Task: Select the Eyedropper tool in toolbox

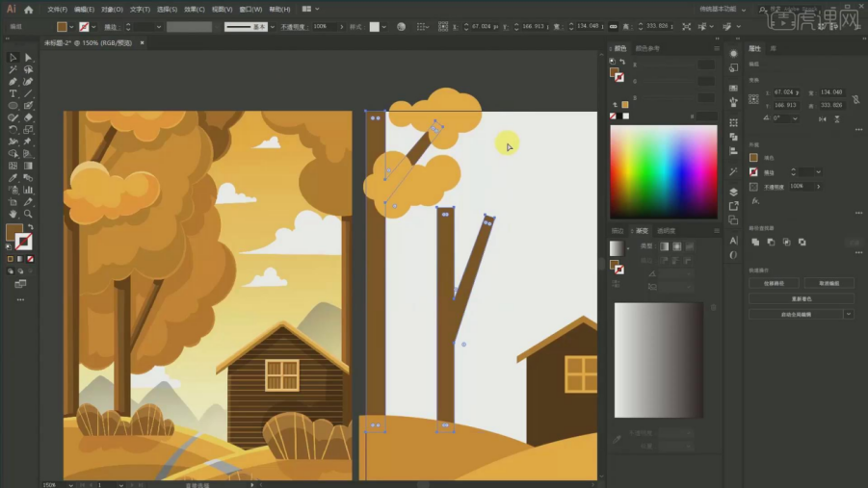Action: tap(13, 178)
